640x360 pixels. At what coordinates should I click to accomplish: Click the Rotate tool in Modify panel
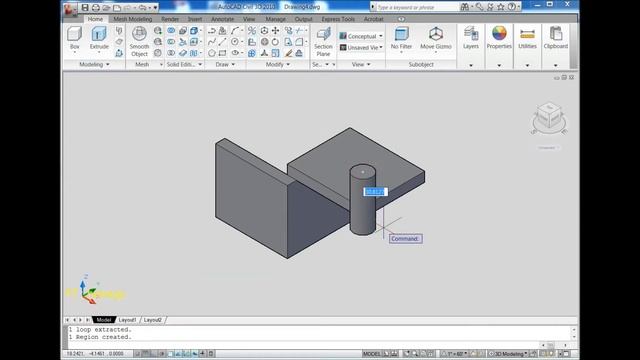(x=276, y=42)
